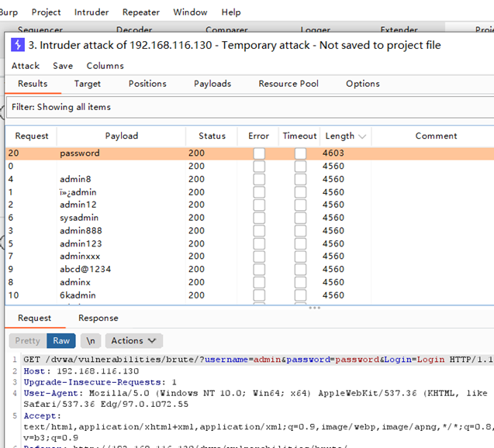494x448 pixels.
Task: Click the Filter: Showing all items bar
Action: click(250, 108)
